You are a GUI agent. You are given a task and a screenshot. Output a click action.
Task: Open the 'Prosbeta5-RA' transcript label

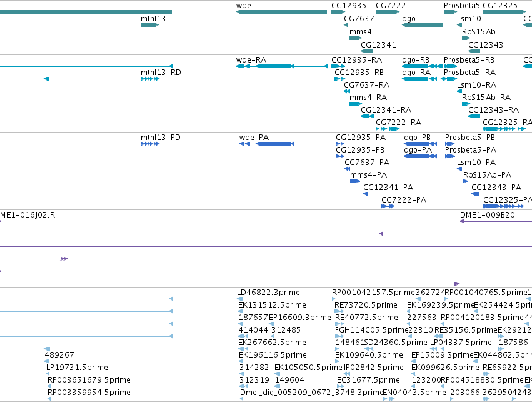coord(469,73)
